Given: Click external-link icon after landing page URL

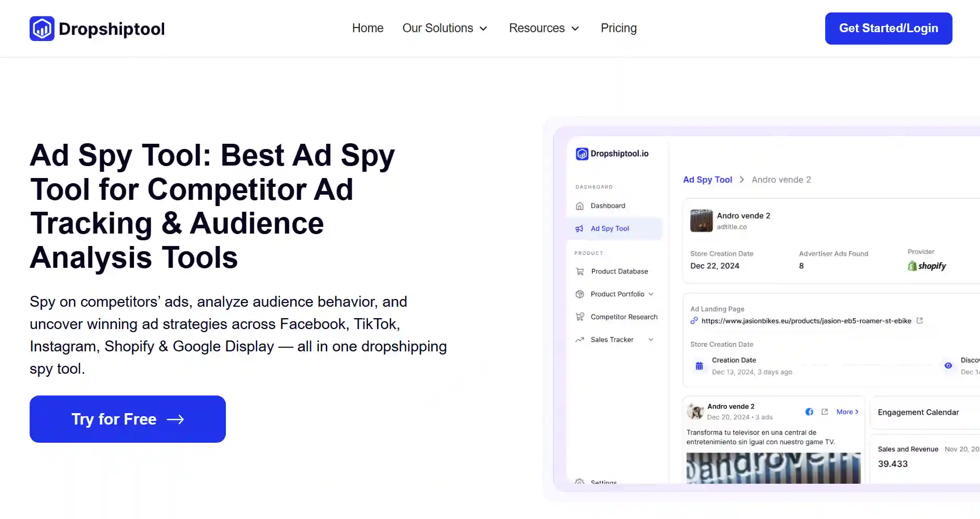Looking at the screenshot, I should click(x=919, y=321).
